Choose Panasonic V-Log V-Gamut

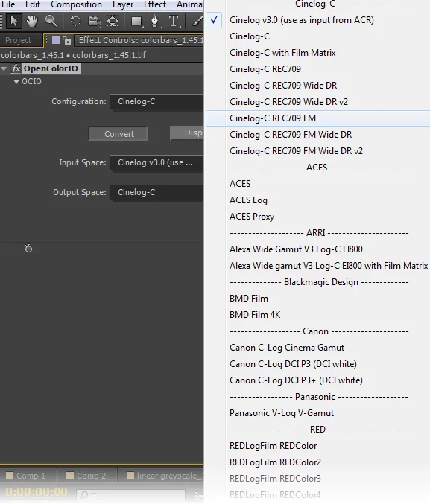(282, 413)
